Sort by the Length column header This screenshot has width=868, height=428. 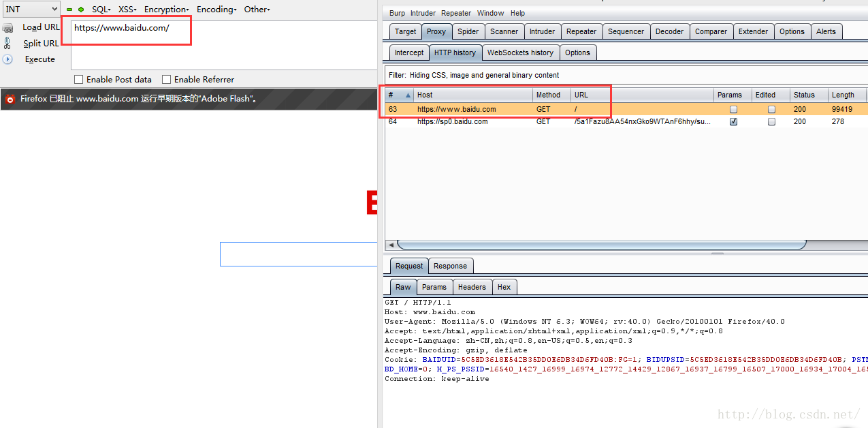pyautogui.click(x=847, y=95)
